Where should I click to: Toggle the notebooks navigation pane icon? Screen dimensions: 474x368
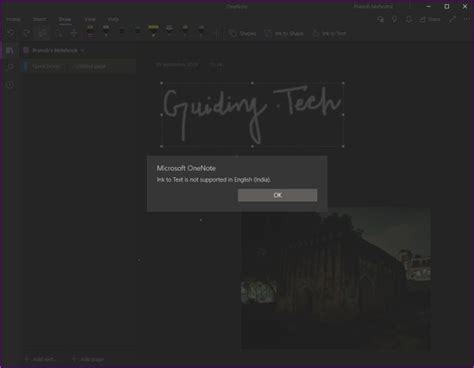click(x=10, y=50)
